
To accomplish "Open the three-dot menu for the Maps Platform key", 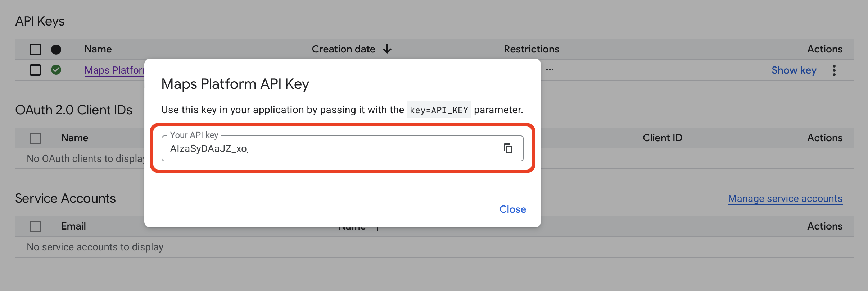I will (834, 70).
